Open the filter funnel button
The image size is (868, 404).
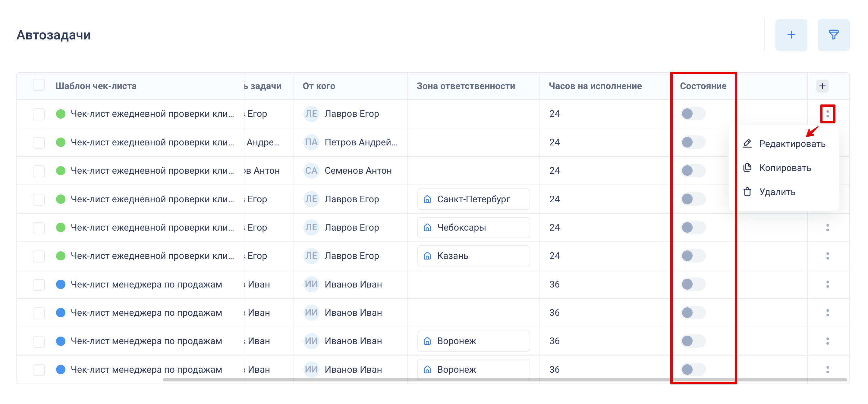833,35
